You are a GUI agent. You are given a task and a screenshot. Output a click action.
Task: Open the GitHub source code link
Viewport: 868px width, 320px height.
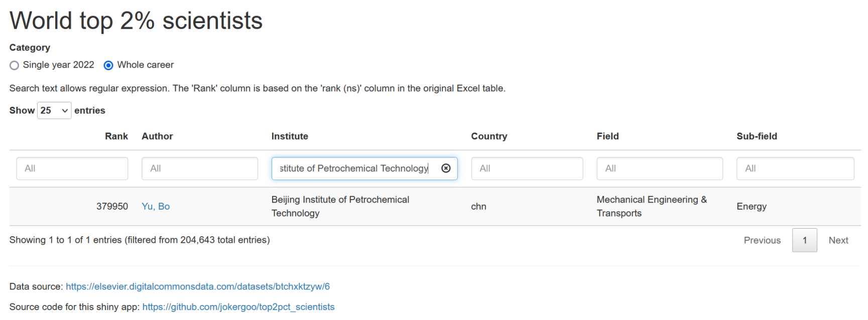(238, 307)
